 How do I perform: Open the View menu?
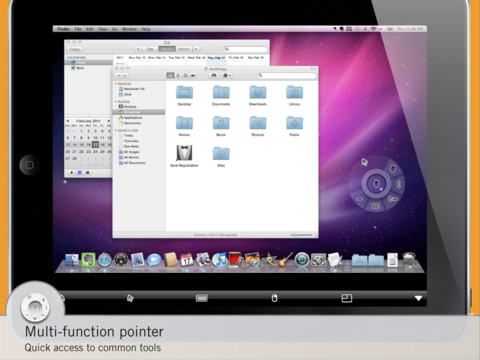pos(102,29)
